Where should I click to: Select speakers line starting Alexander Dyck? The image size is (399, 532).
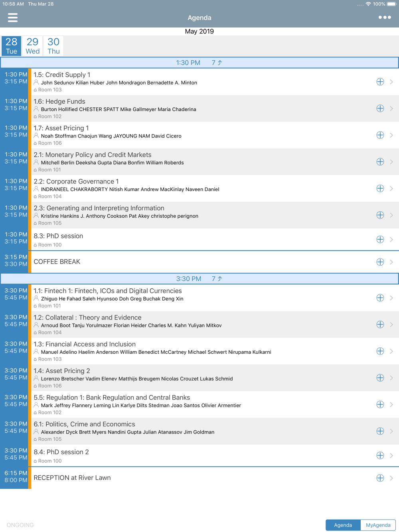click(128, 432)
